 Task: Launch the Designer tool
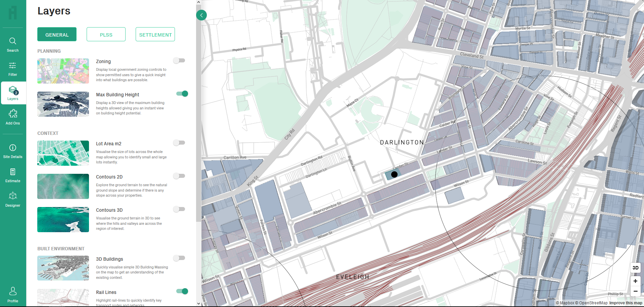point(13,200)
